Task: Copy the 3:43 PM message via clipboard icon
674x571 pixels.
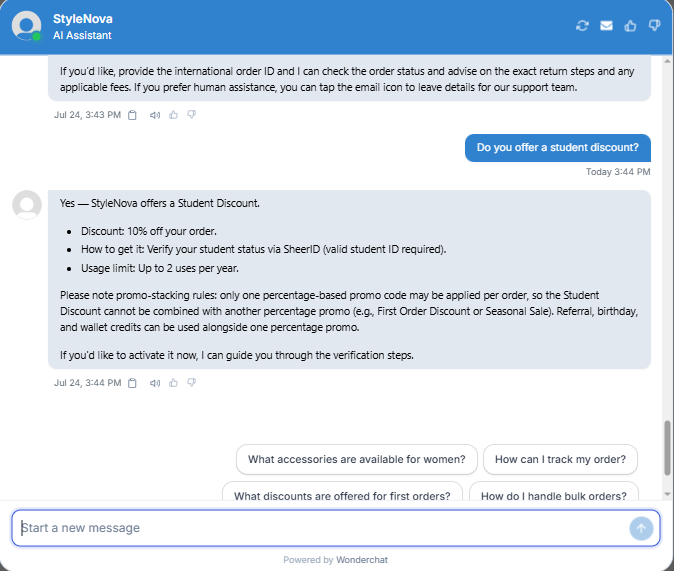Action: pos(132,115)
